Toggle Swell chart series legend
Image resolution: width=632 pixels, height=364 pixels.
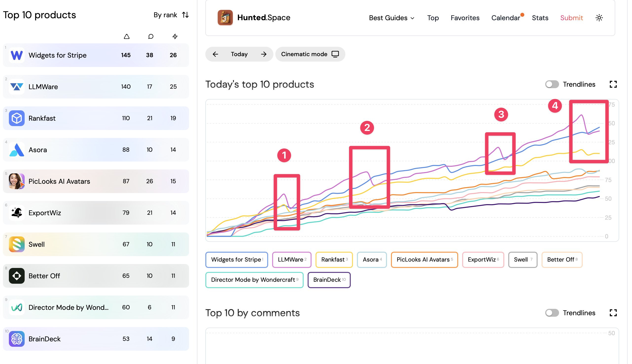pos(523,260)
